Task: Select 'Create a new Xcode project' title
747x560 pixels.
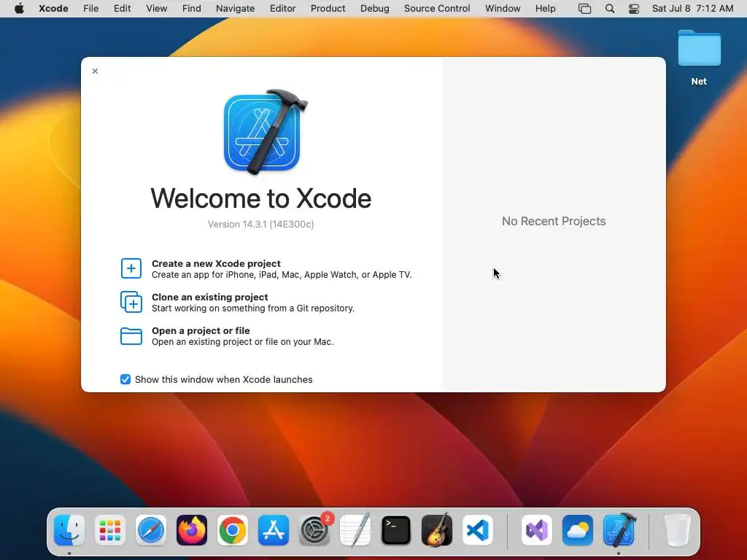Action: [x=216, y=263]
